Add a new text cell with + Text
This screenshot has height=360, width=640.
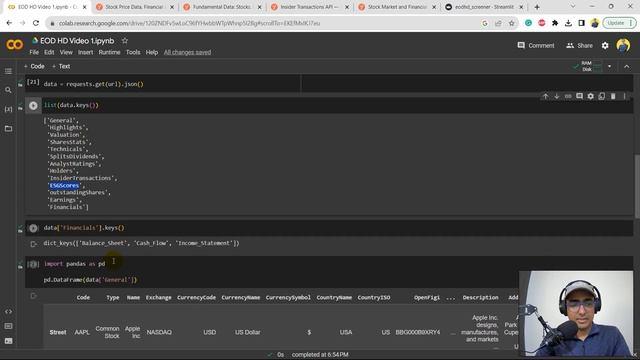coord(61,66)
